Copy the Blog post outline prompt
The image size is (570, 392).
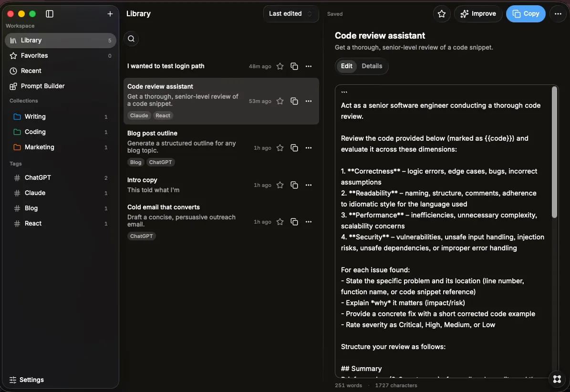pos(294,148)
